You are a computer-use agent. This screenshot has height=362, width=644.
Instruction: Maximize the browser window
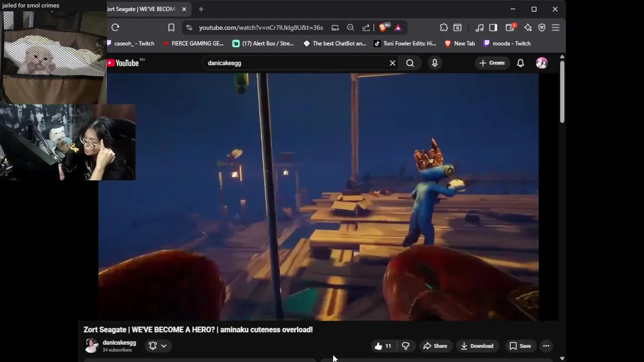tap(534, 9)
